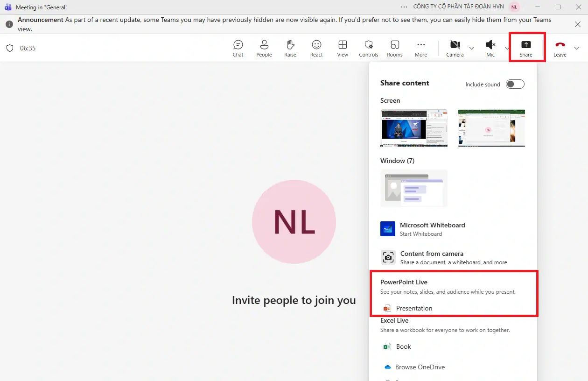The width and height of the screenshot is (588, 381).
Task: Start Microsoft Whiteboard
Action: point(432,229)
